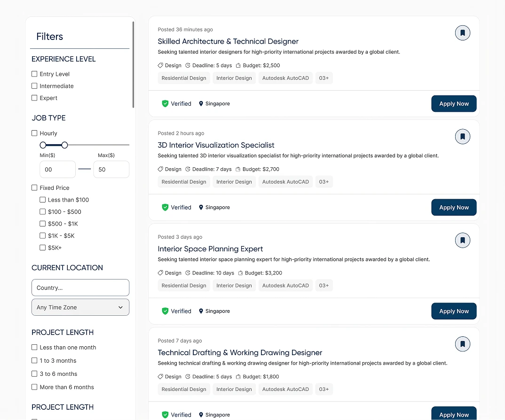505x420 pixels.
Task: Click the deadline clock icon on Interior Space job
Action: (188, 273)
